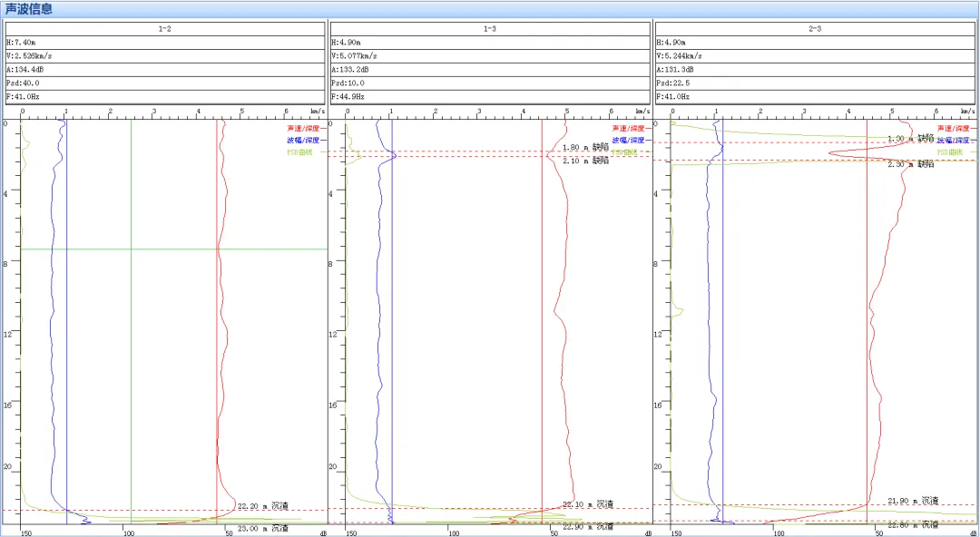980x537 pixels.
Task: Click 波幅/深度 legend in the 1-3 chart
Action: (x=629, y=141)
